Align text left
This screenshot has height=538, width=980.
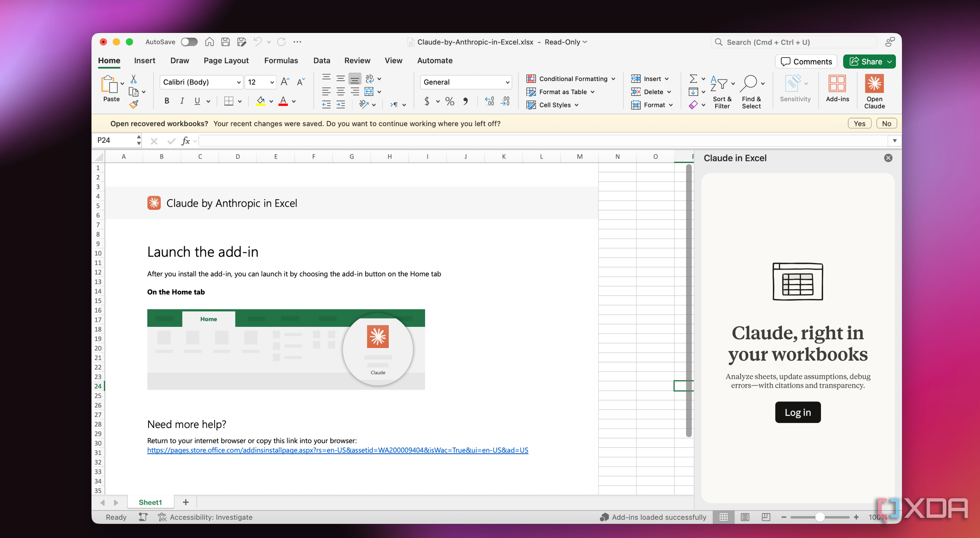[x=326, y=92]
